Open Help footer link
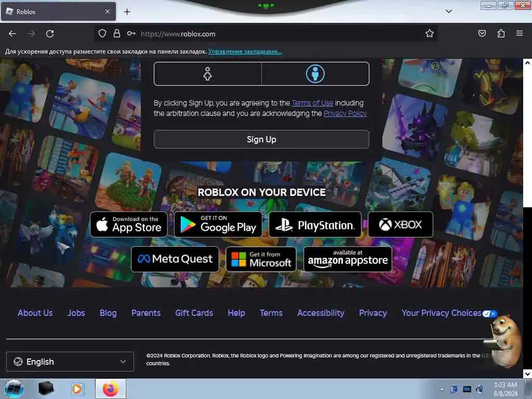The height and width of the screenshot is (399, 532). coord(236,313)
